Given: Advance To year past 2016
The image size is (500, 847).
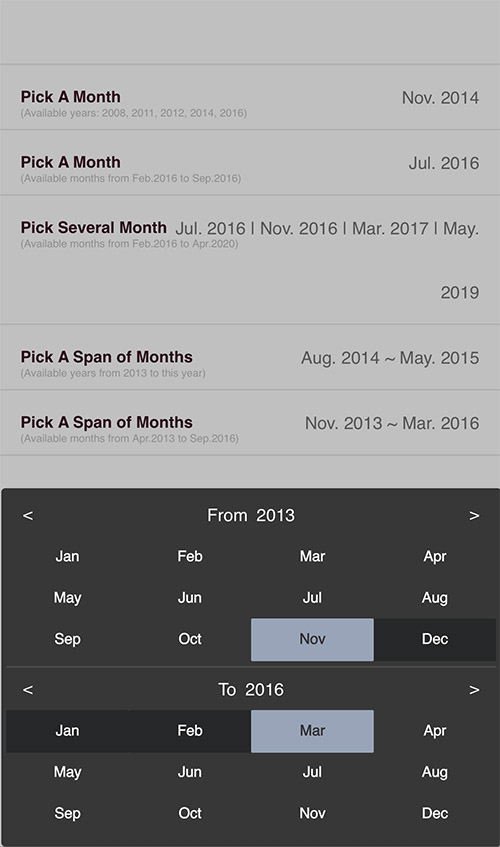Looking at the screenshot, I should coord(474,690).
